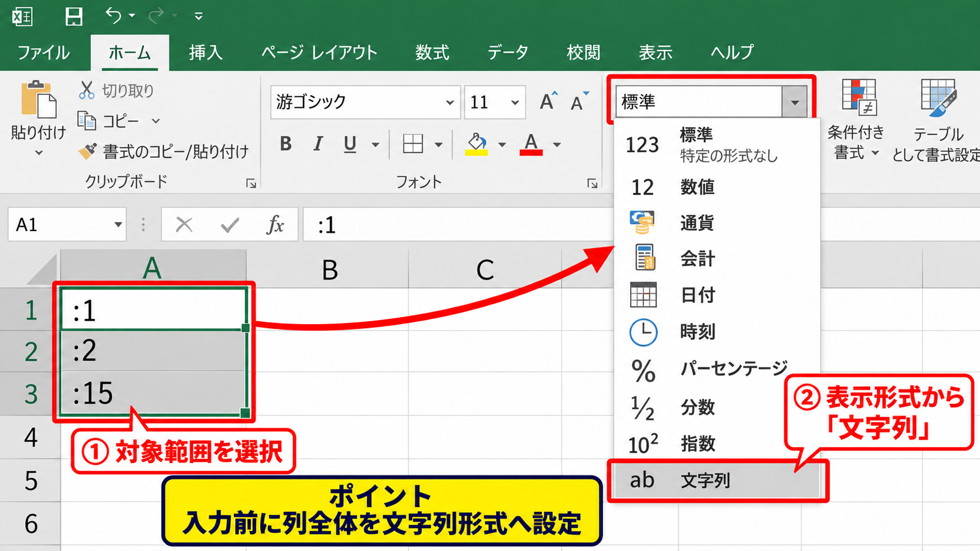The height and width of the screenshot is (551, 980).
Task: Click the A1 Name Box field
Action: 60,225
